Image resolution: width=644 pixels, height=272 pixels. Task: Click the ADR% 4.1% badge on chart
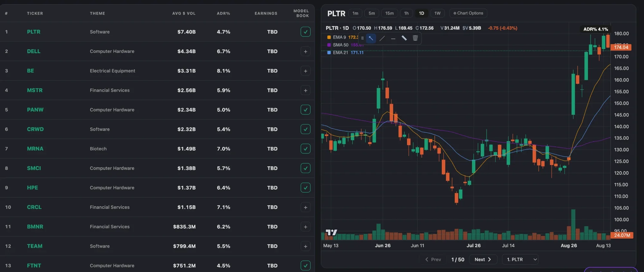coord(596,29)
